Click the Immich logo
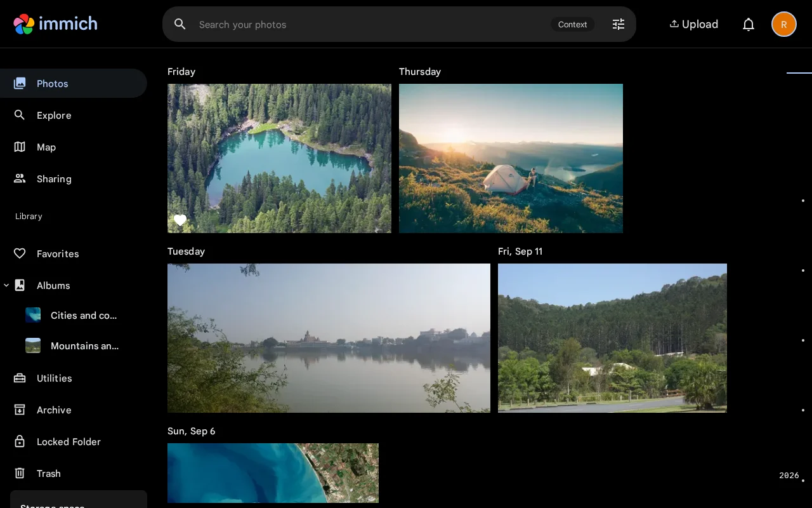This screenshot has width=812, height=508. (x=55, y=24)
